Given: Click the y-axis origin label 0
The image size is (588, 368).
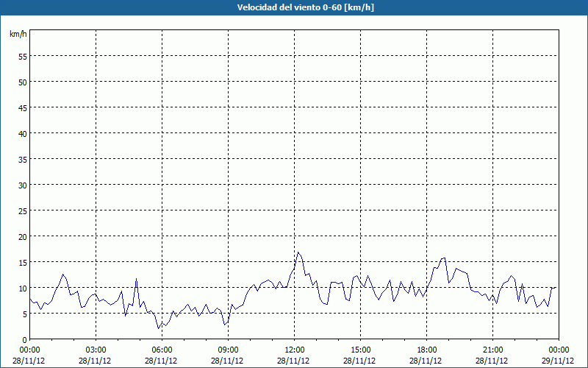Looking at the screenshot, I should click(25, 339).
